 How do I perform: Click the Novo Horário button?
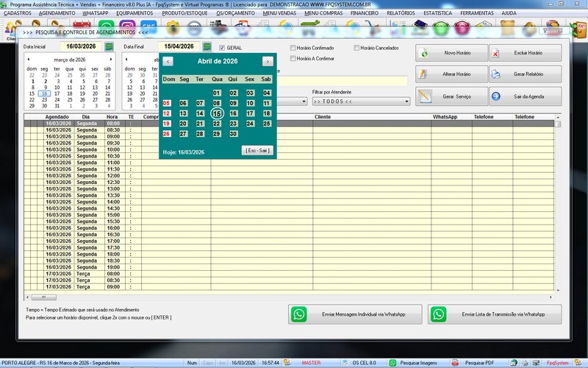449,54
